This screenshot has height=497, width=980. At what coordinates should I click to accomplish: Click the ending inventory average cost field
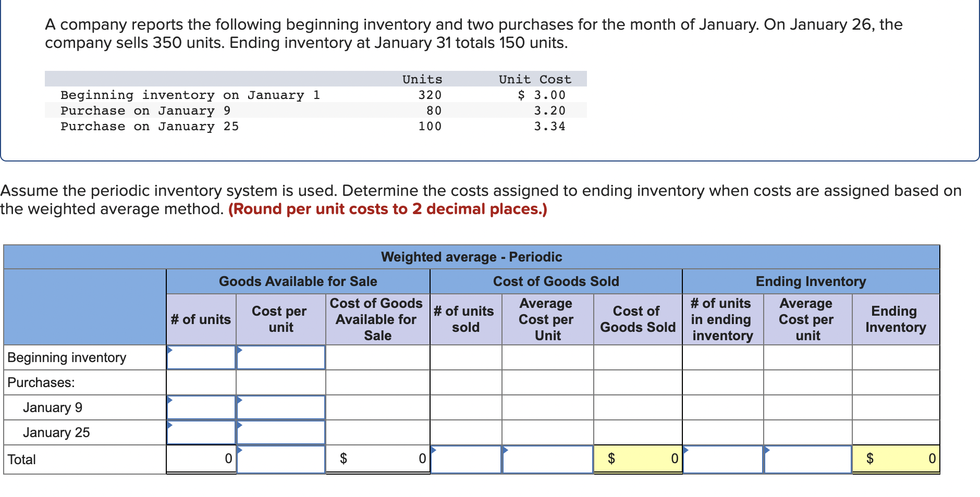tap(807, 458)
